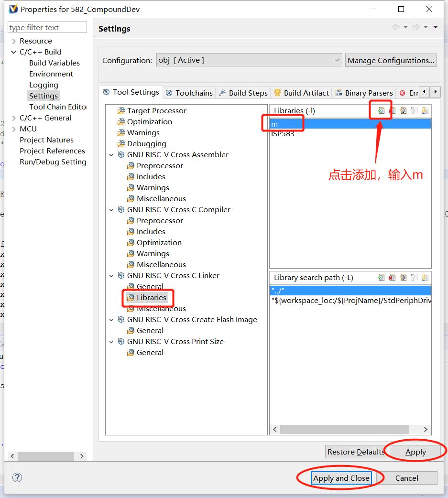Select ISP583 in the libraries list
This screenshot has width=448, height=498.
[283, 134]
